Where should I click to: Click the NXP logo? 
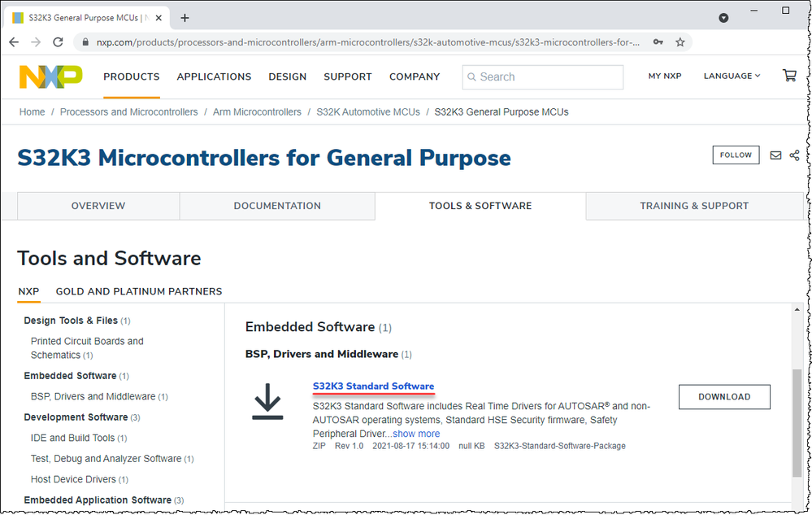tap(50, 76)
